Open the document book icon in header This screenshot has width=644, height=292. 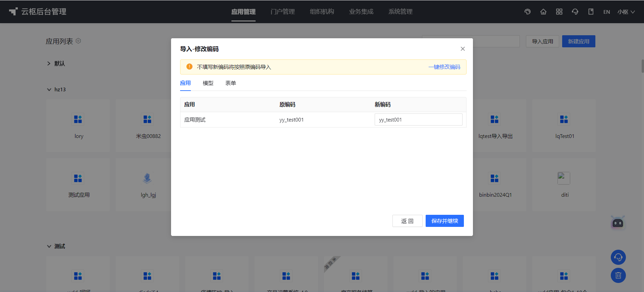(x=591, y=12)
